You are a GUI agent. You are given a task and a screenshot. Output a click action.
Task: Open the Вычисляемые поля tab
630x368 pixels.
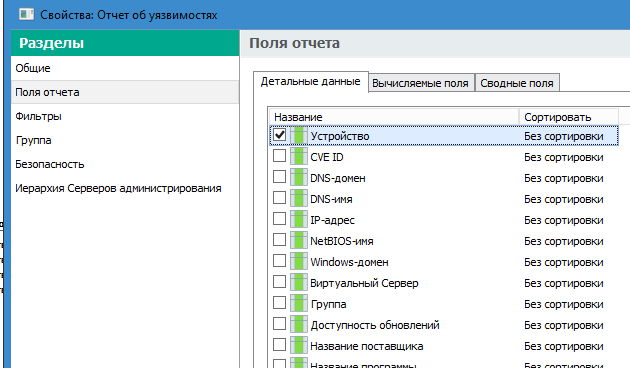click(421, 83)
